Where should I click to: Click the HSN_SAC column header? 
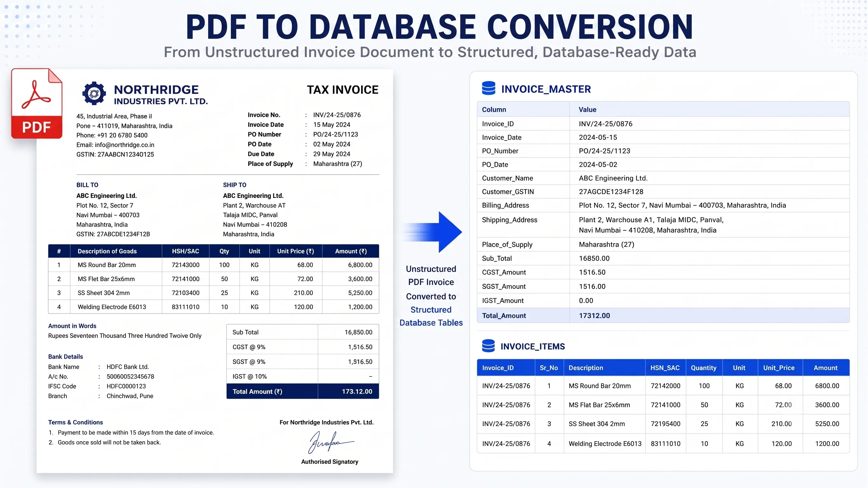coord(665,368)
